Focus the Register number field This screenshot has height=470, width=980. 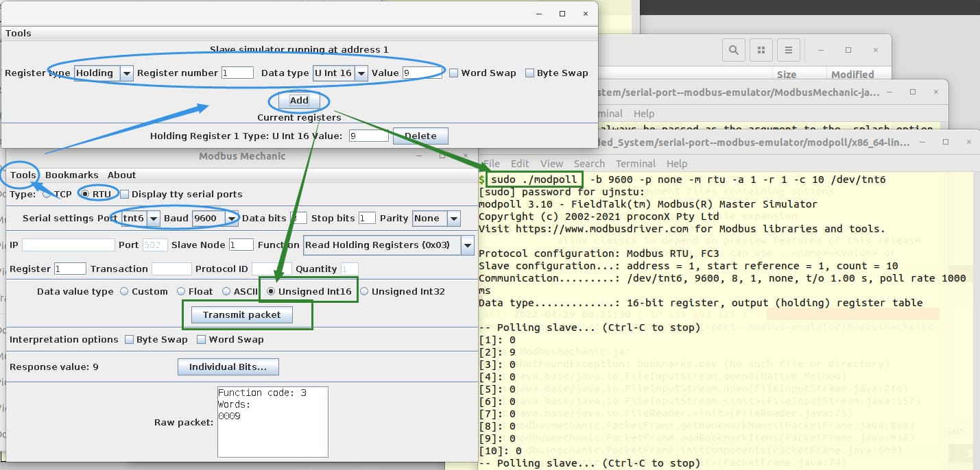pos(237,73)
